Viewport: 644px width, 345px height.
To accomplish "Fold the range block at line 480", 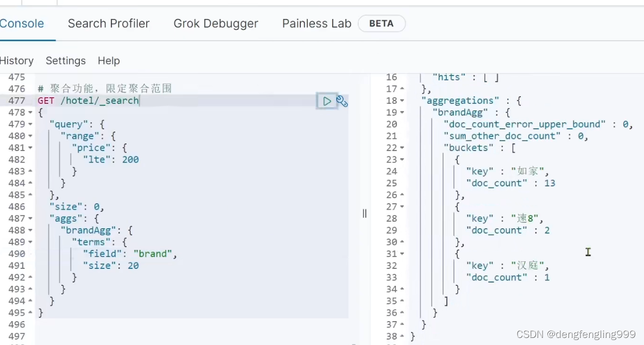I will coord(30,136).
